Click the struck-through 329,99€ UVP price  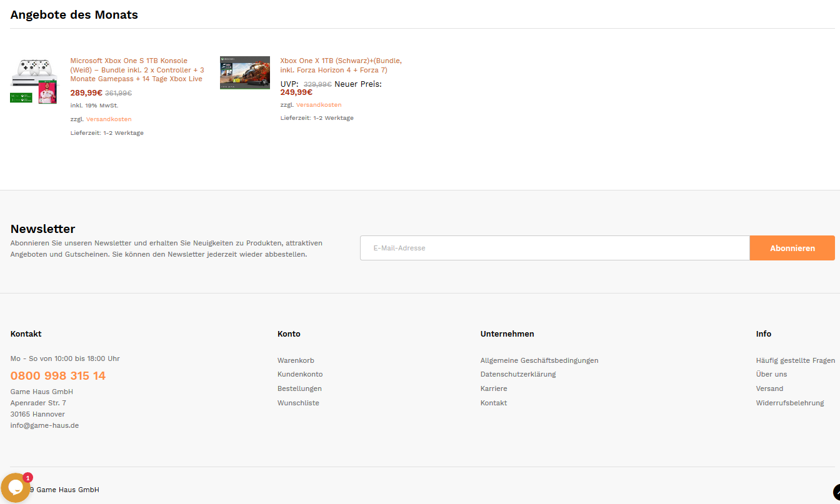coord(317,84)
